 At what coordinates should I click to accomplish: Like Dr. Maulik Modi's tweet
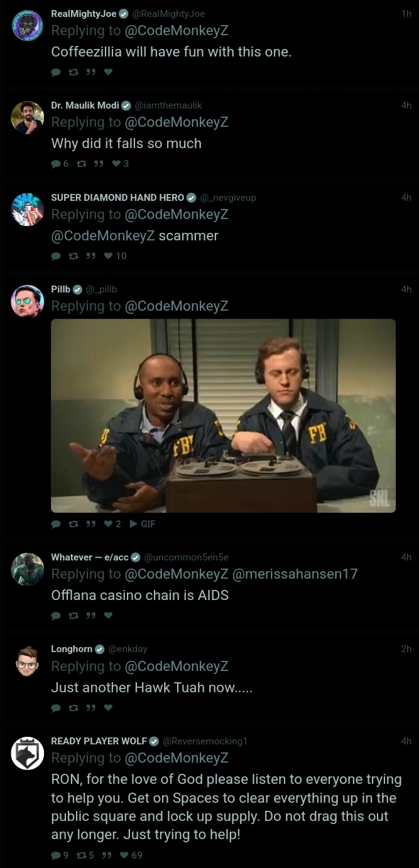tap(119, 164)
